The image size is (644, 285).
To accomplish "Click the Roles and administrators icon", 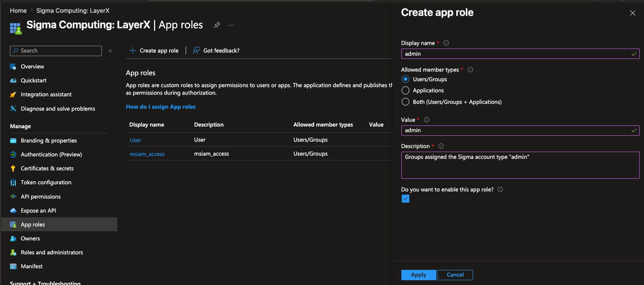I will 13,252.
